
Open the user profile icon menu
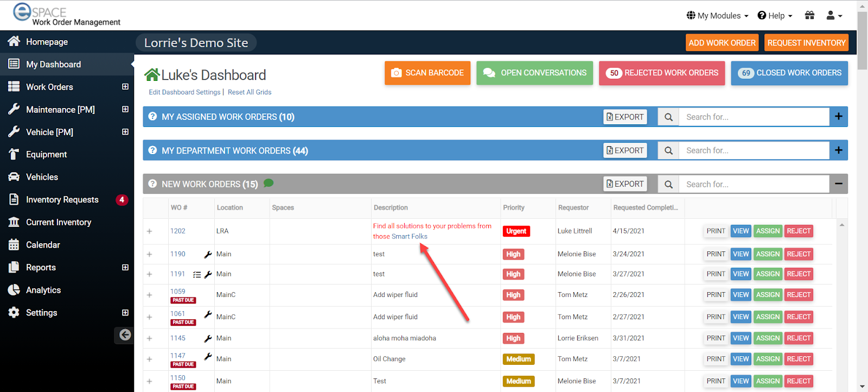(834, 16)
